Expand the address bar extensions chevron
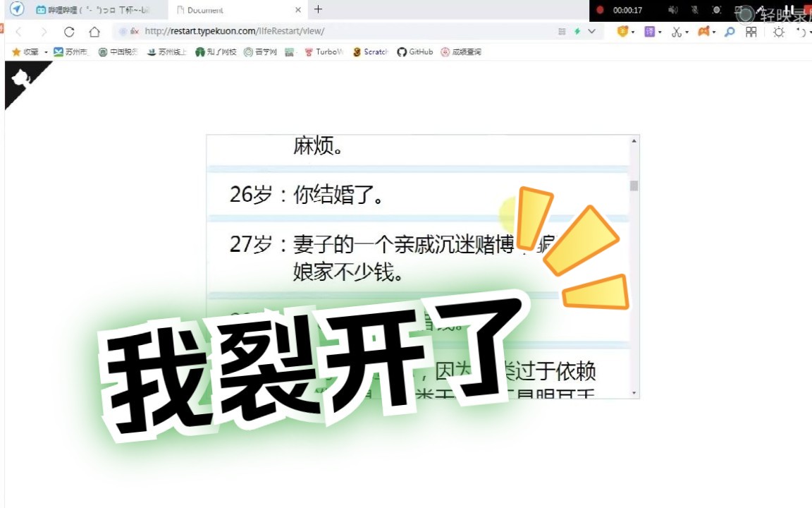 tap(591, 31)
